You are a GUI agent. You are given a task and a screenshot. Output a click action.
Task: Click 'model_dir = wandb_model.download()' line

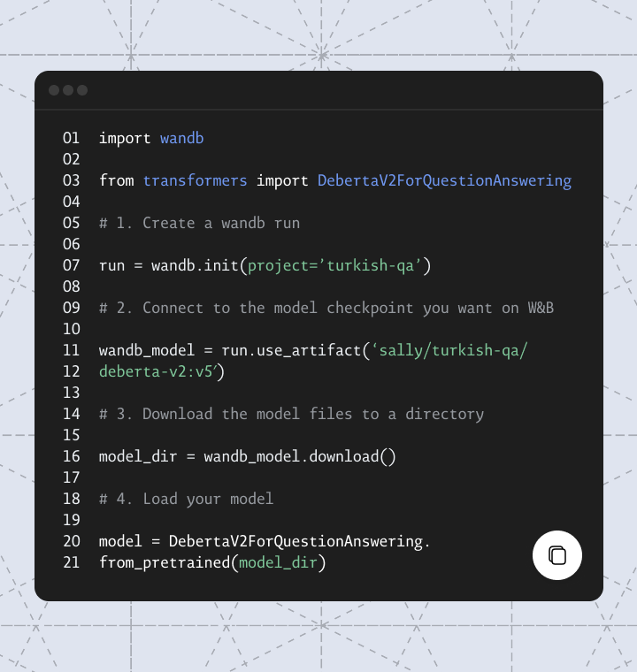click(x=248, y=456)
